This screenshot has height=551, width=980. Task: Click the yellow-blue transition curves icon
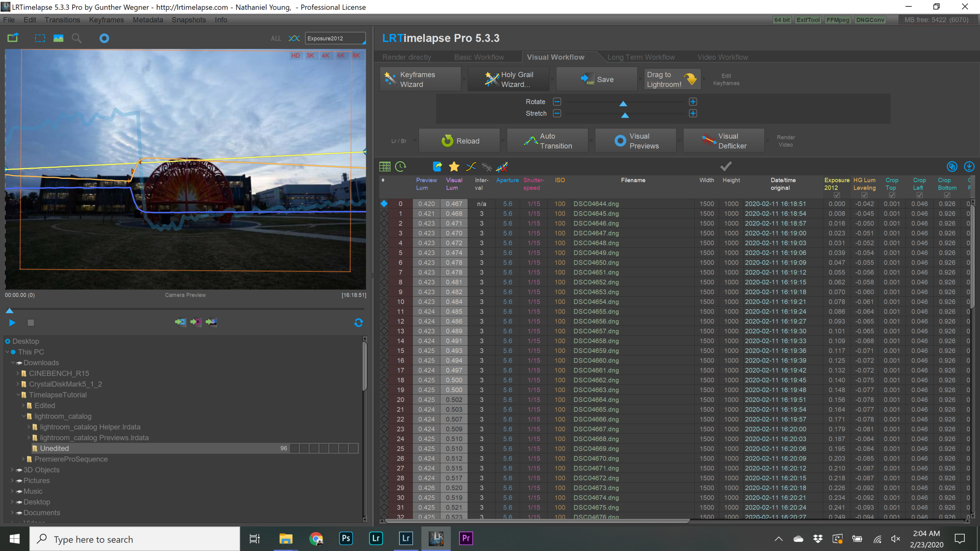click(x=471, y=167)
